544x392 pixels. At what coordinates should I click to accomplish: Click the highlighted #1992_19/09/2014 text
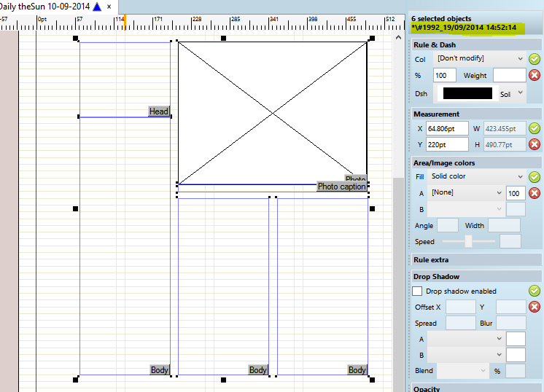465,28
